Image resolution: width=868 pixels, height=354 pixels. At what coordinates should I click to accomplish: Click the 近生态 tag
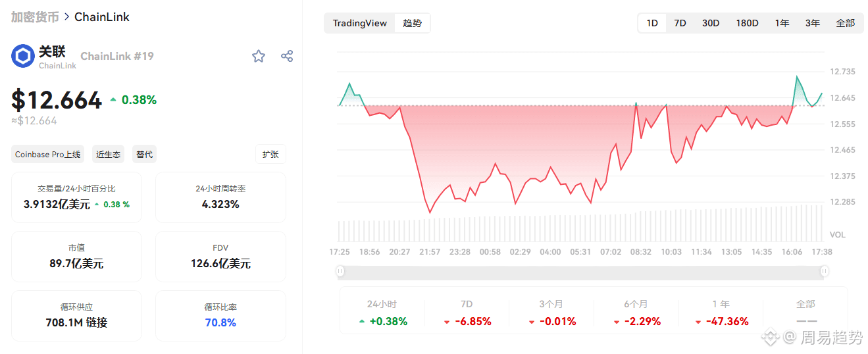(x=108, y=154)
